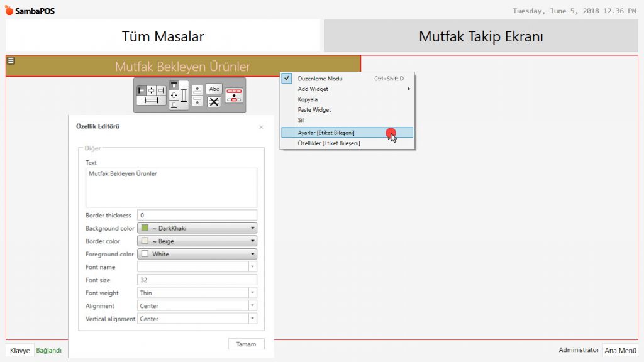Switch to the Tüm Masalar tab
Screen dimensions: 644x362
click(163, 36)
